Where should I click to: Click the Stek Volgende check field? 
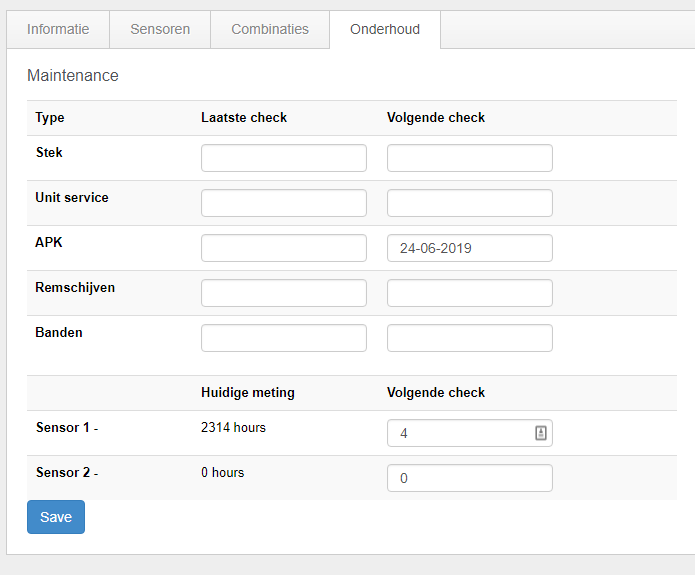coord(469,158)
